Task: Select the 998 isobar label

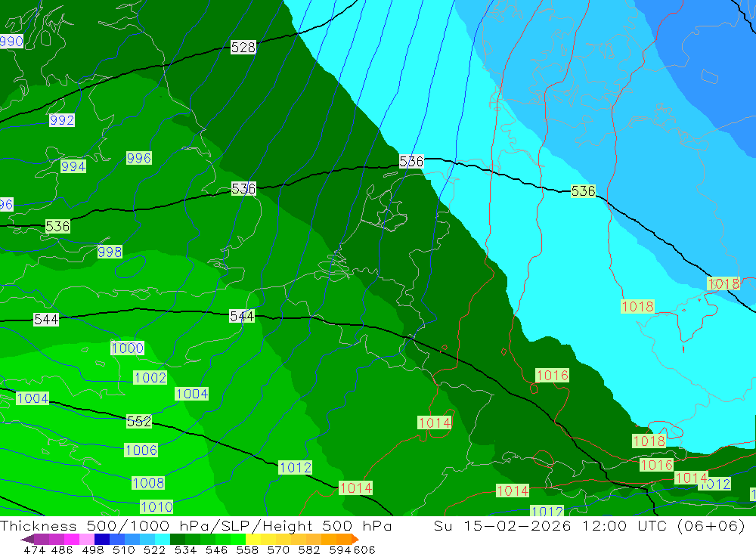Action: point(110,252)
